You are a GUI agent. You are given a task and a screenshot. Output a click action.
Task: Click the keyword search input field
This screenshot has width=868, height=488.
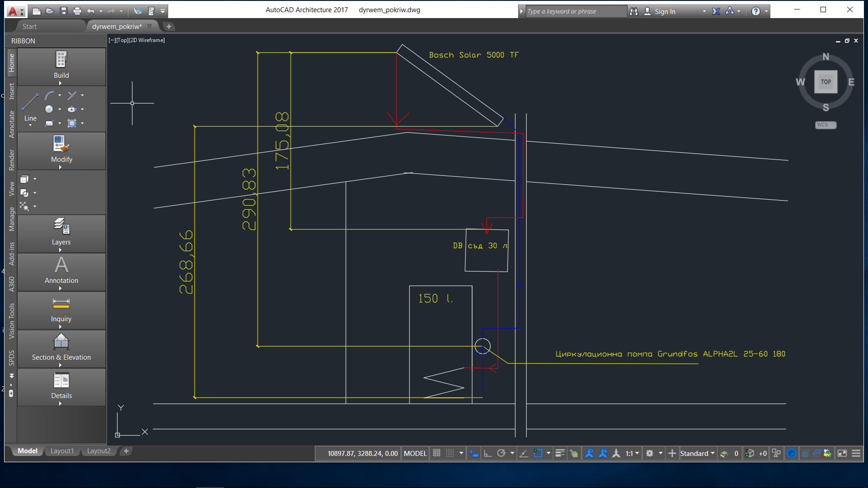(x=574, y=11)
